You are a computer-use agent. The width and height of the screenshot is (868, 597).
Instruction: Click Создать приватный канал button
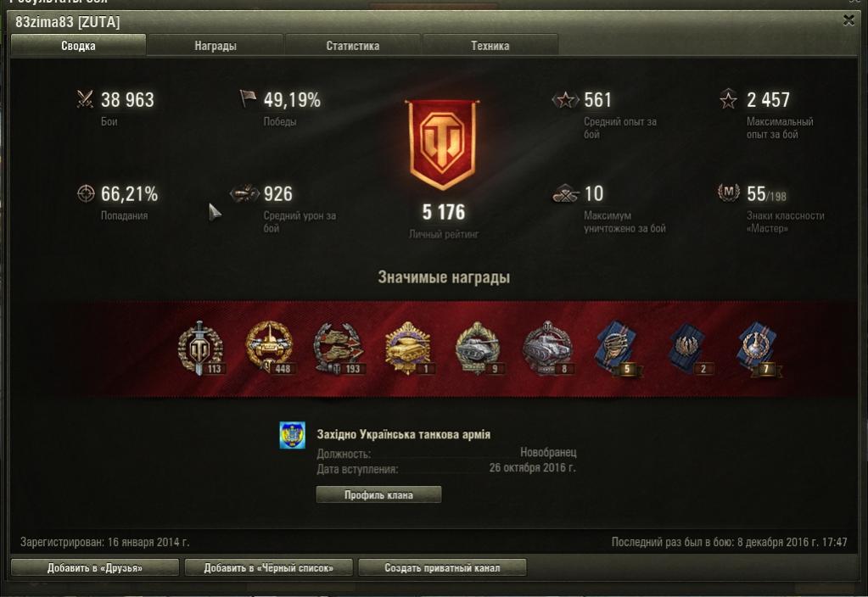(x=442, y=567)
